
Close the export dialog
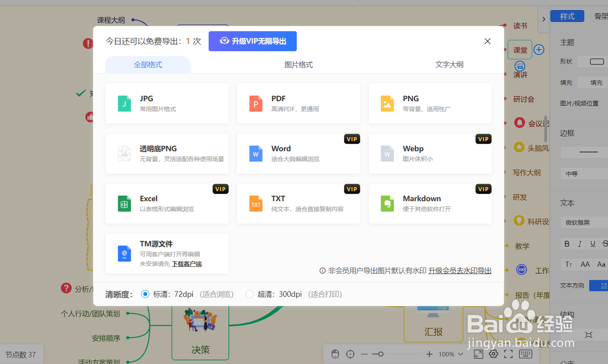[487, 41]
